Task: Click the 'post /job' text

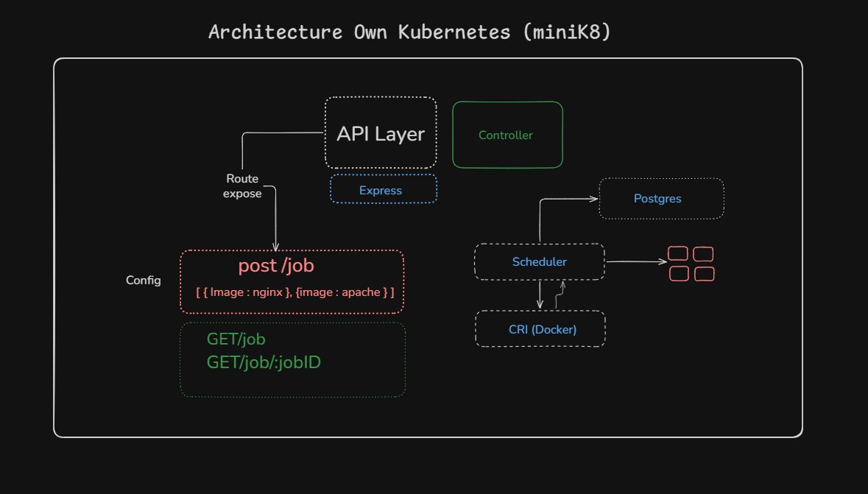Action: [276, 266]
